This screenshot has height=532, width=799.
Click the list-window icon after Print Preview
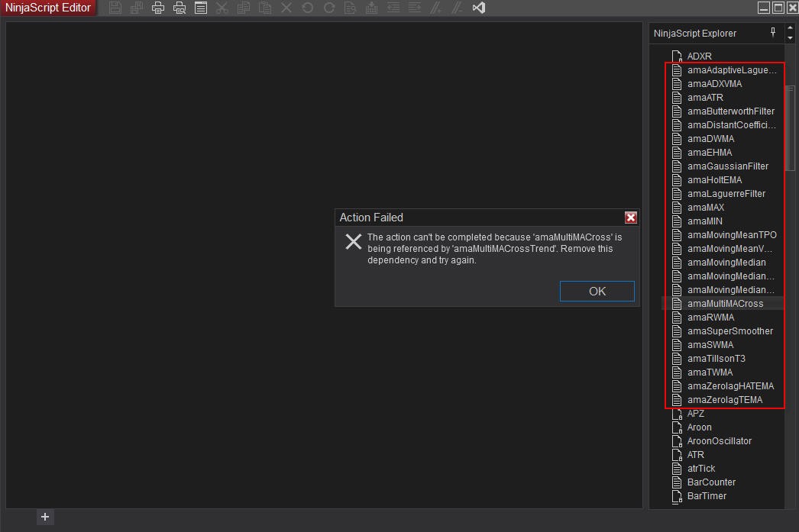[x=201, y=8]
